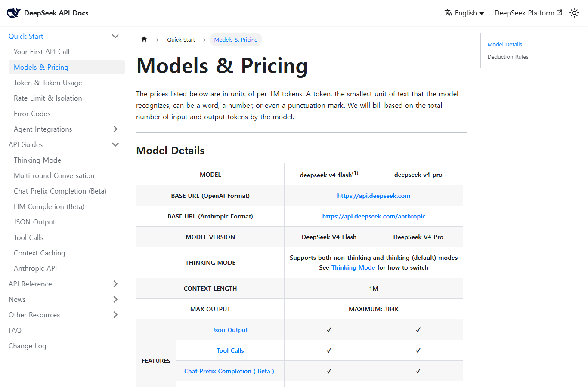Expand the API Reference chevron
The height and width of the screenshot is (387, 588).
tap(115, 284)
